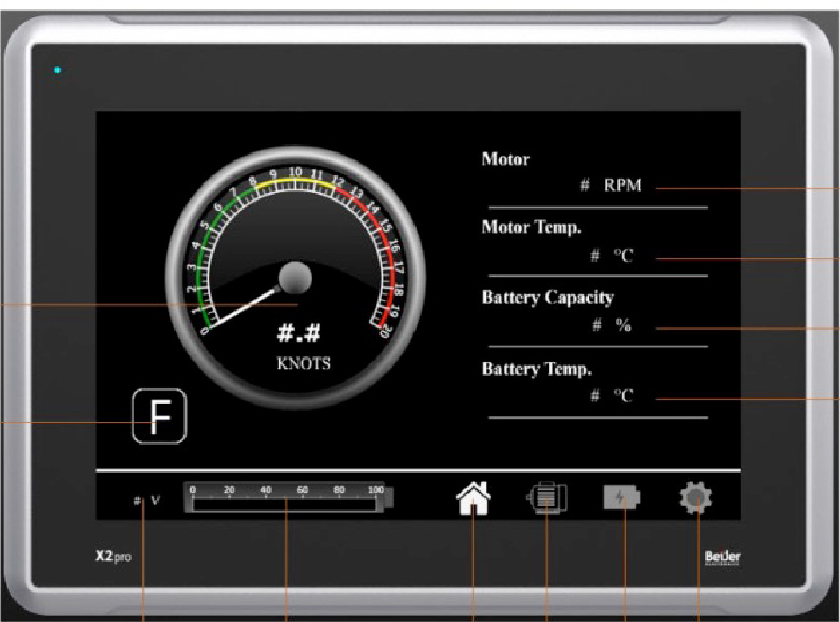The image size is (840, 622).
Task: Select the Battery Temp. °C value
Action: 612,396
